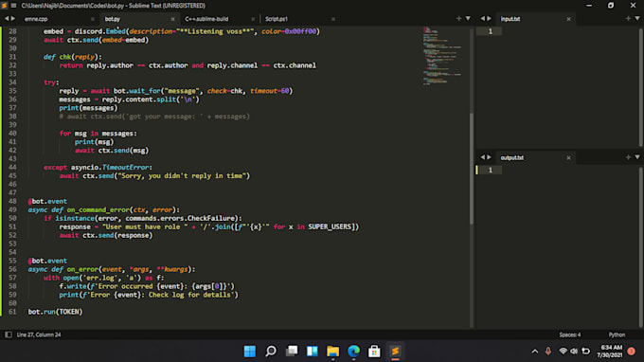Open the Script.ps1 tab

click(x=276, y=19)
